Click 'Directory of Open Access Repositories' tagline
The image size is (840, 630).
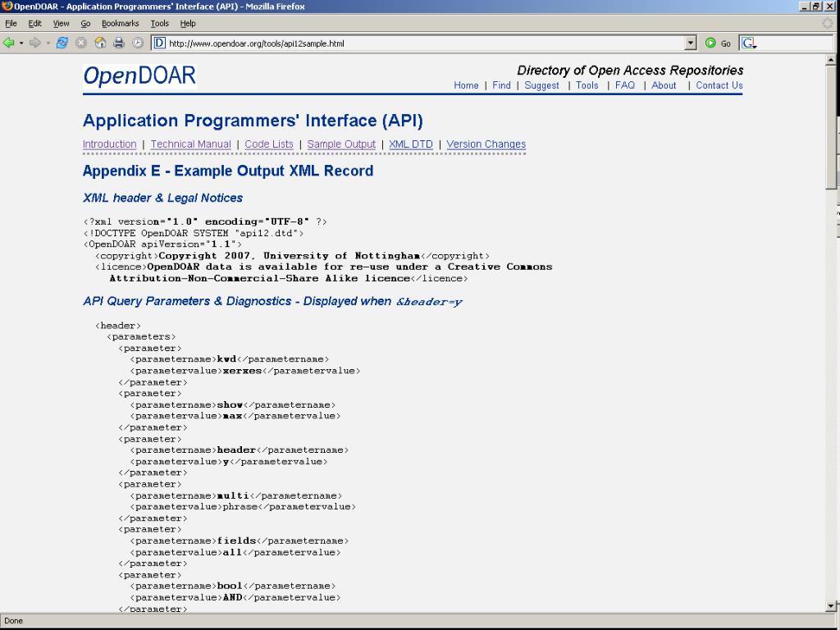tap(630, 71)
